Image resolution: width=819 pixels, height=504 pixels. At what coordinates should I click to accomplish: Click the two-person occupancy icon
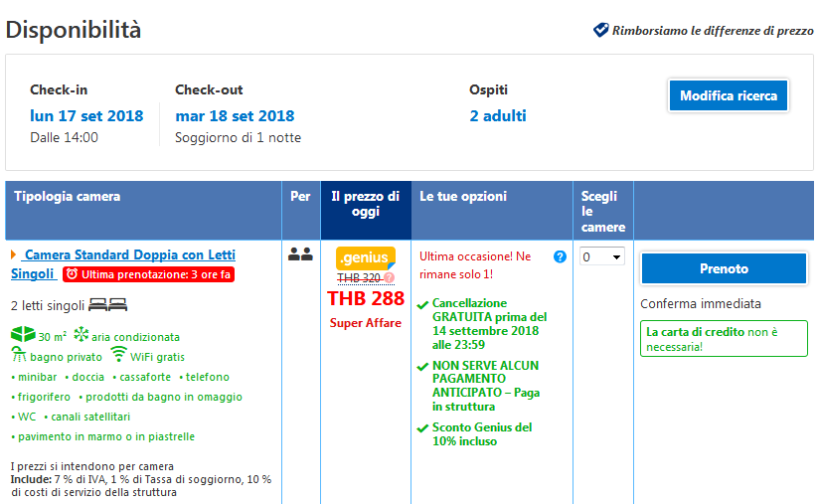tap(300, 254)
